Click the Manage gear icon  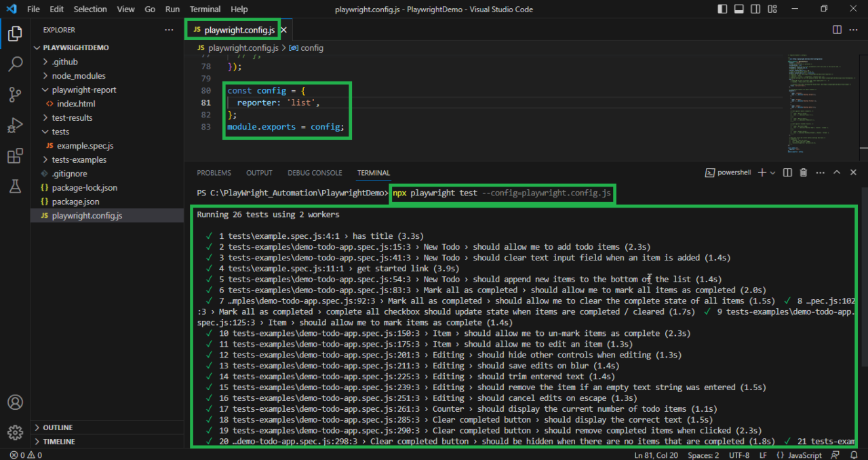click(15, 432)
